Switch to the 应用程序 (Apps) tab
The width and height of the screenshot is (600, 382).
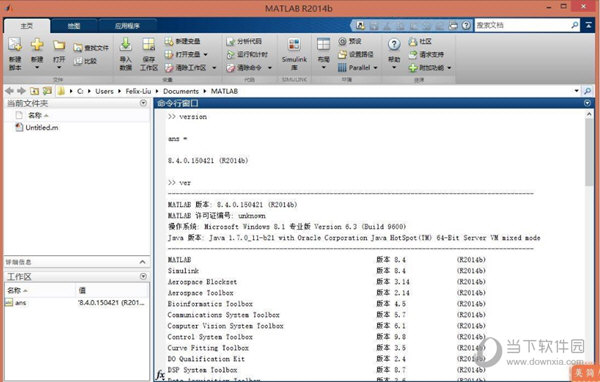point(127,26)
